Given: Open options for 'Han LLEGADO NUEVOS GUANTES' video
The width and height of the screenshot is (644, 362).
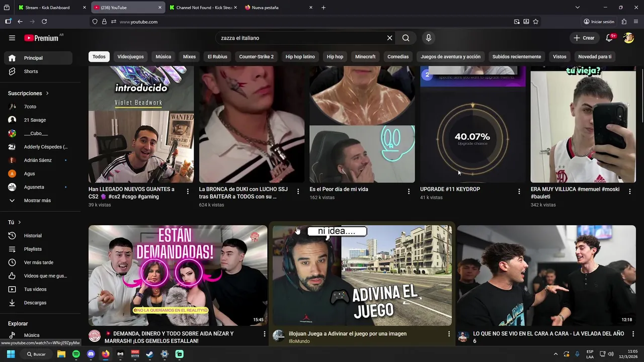Looking at the screenshot, I should coord(188,191).
